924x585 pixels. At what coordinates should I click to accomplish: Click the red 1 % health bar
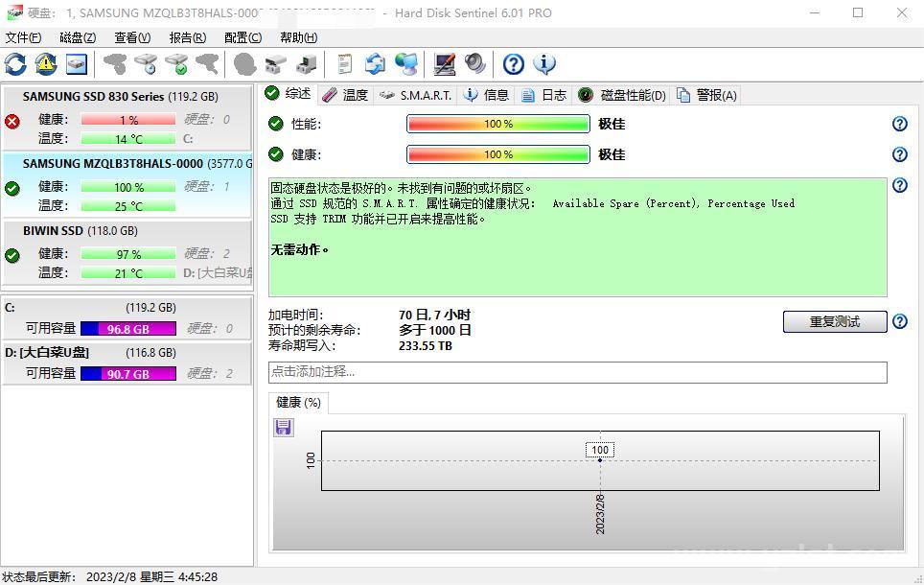[x=127, y=120]
